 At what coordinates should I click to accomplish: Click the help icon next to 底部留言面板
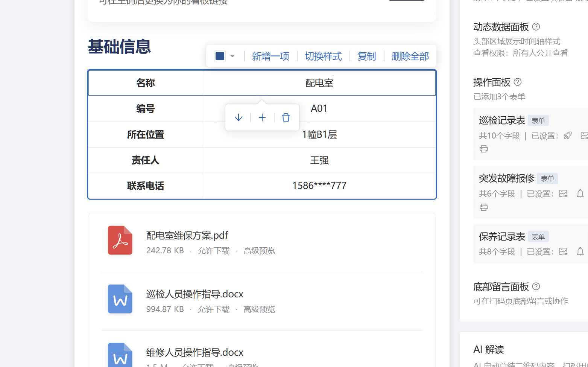[536, 286]
